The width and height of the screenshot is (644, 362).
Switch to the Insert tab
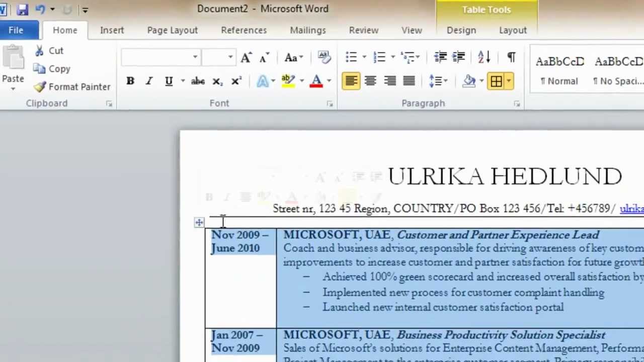(x=112, y=30)
